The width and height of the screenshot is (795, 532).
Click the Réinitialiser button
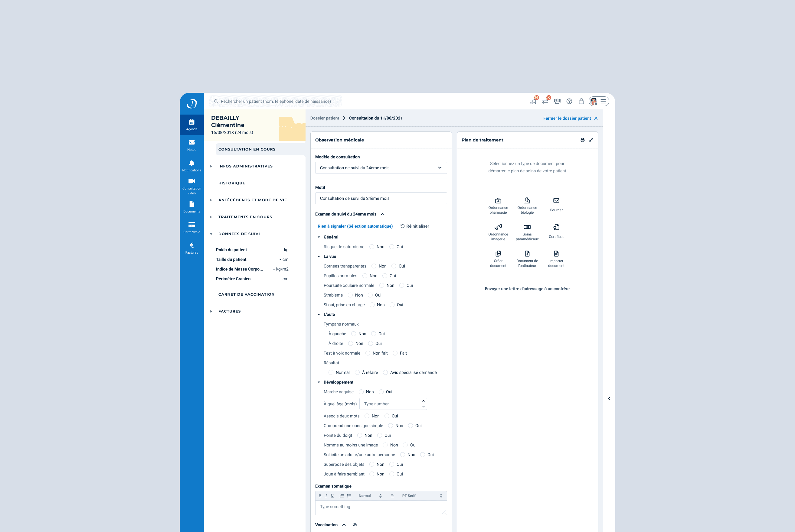pos(414,226)
